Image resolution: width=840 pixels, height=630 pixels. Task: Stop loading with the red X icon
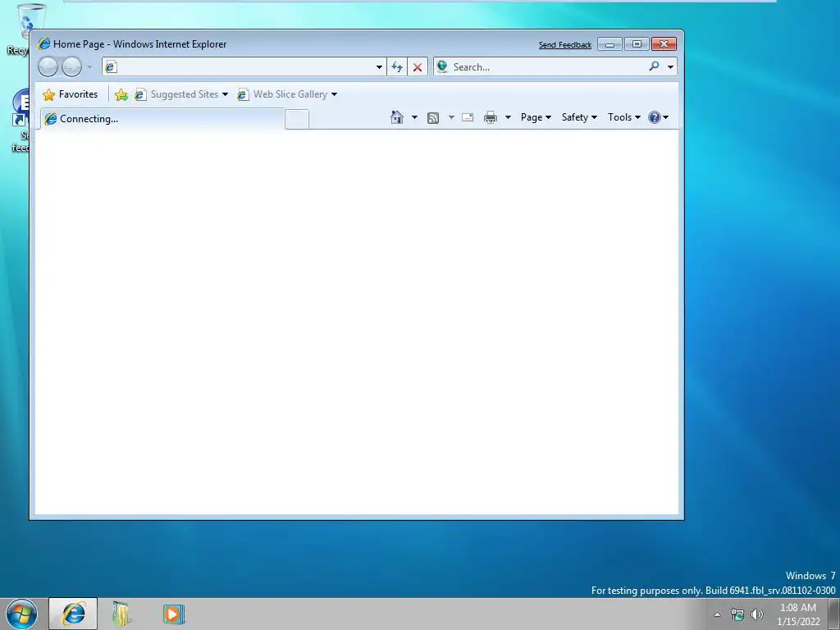tap(418, 67)
